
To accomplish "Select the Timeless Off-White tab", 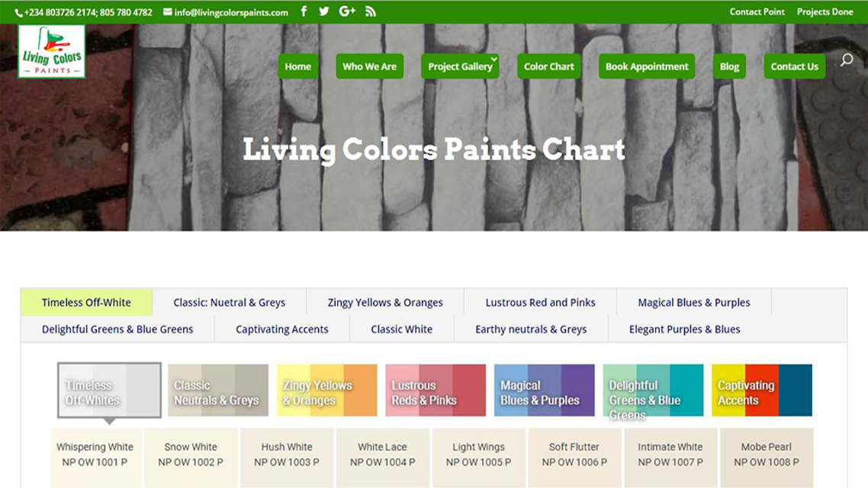I will [86, 302].
